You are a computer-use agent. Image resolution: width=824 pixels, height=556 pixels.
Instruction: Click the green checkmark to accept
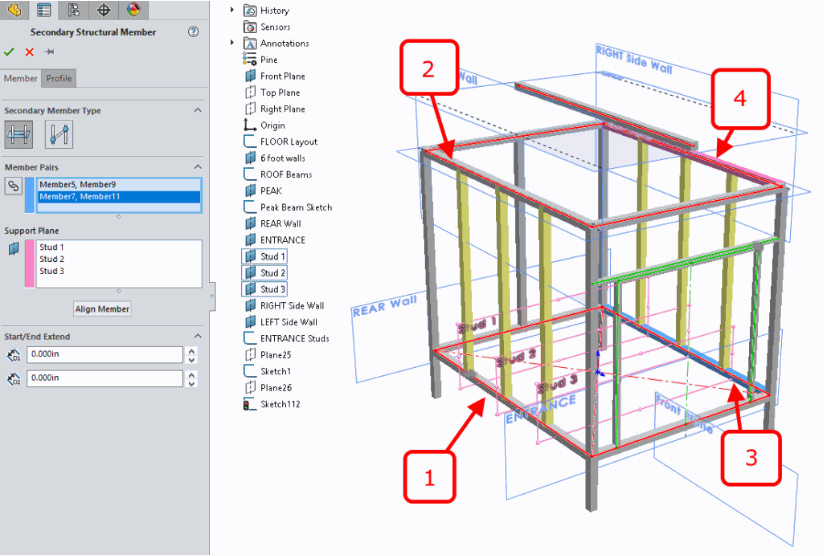9,52
